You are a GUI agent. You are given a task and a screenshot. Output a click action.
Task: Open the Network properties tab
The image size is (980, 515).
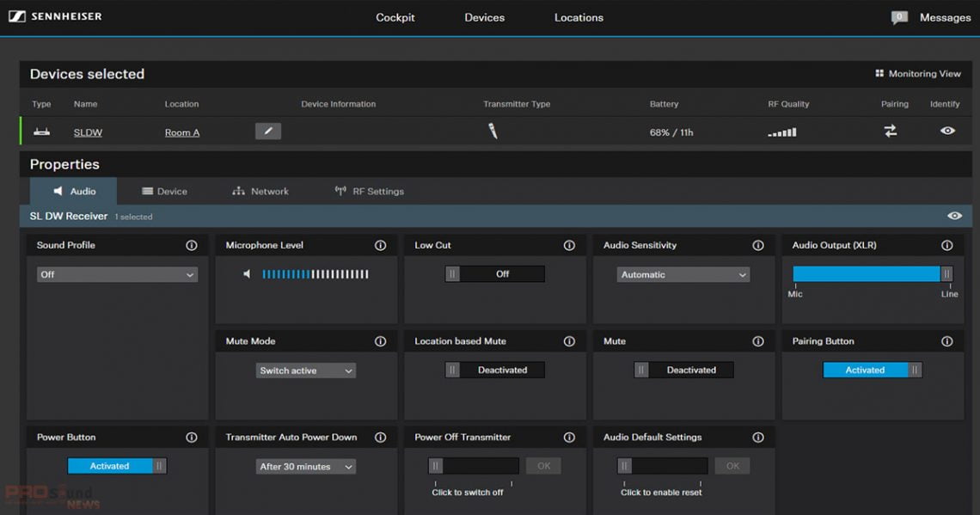(x=260, y=192)
